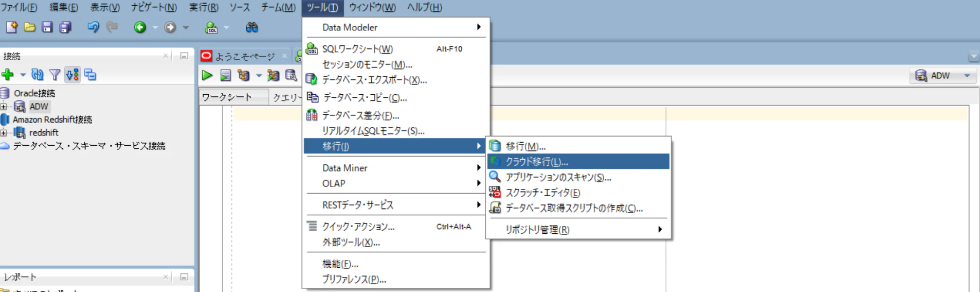Image resolution: width=980 pixels, height=292 pixels.
Task: Open the tab list dropdown at top right
Action: point(973,56)
